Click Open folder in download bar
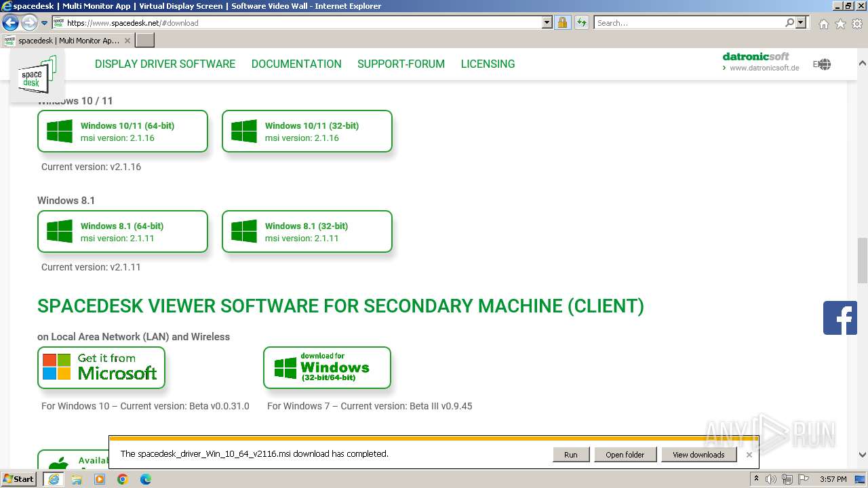The image size is (868, 488). [x=625, y=455]
